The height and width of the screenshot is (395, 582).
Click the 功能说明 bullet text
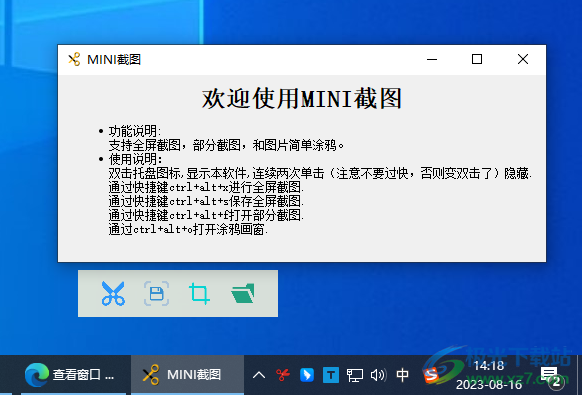tap(135, 131)
